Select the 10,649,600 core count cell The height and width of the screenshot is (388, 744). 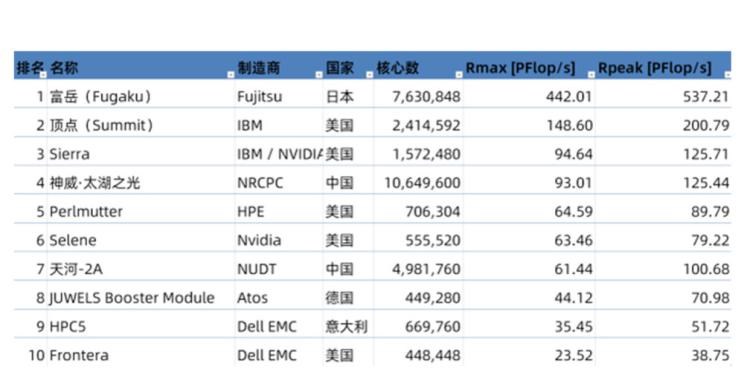point(418,183)
